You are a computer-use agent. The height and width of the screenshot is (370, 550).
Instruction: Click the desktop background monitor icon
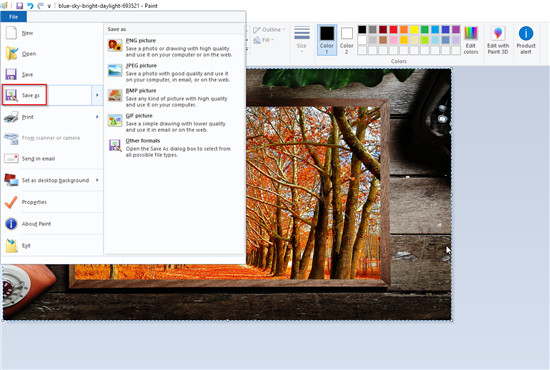[11, 180]
